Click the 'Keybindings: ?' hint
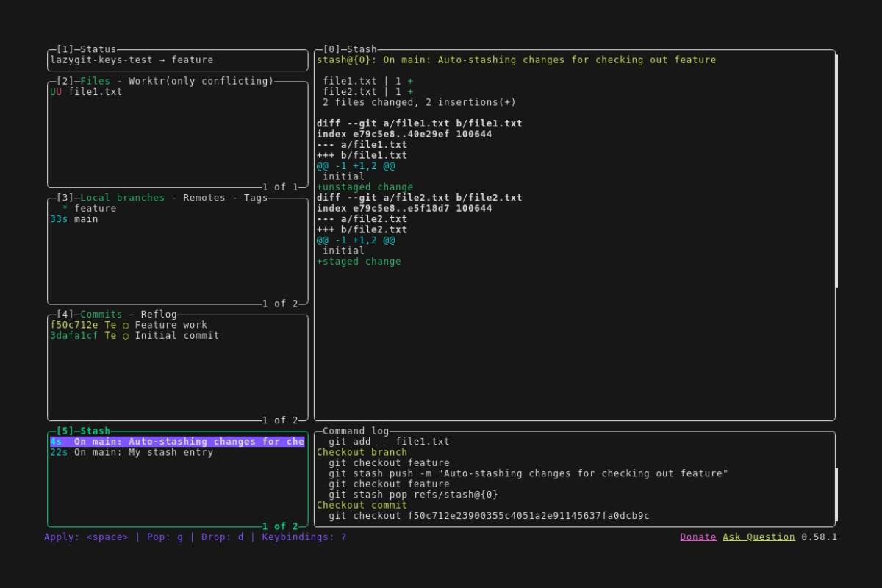882x588 pixels. tap(304, 537)
